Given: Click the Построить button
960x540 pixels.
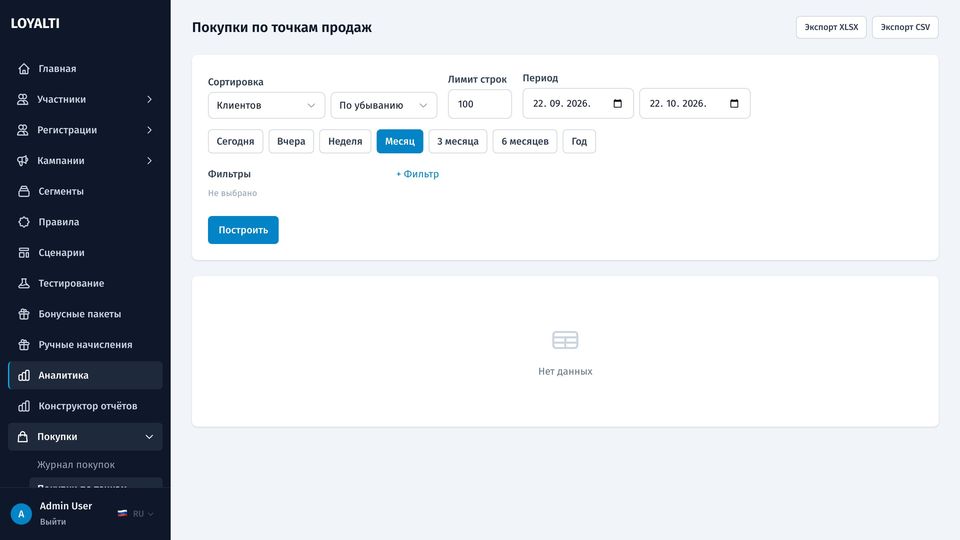Looking at the screenshot, I should coord(243,230).
